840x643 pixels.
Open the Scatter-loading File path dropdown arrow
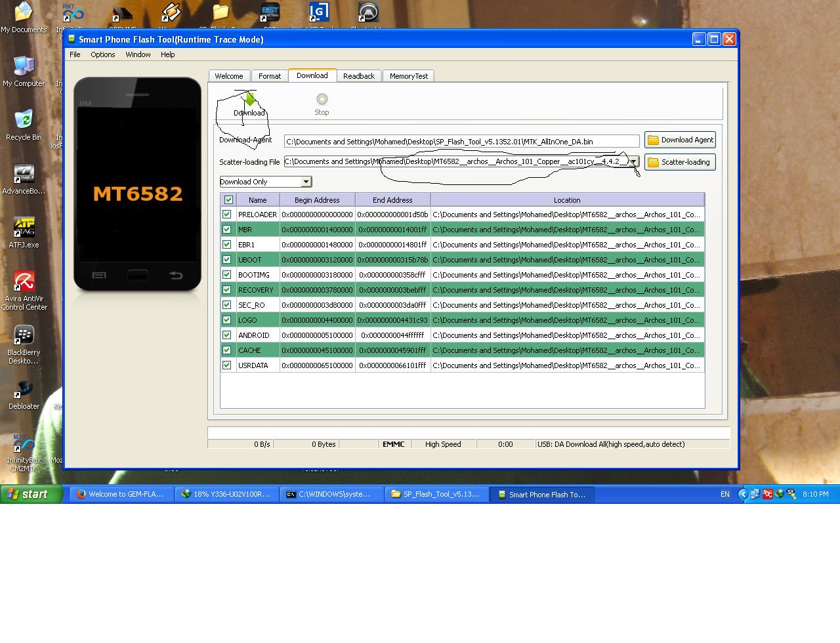click(633, 161)
